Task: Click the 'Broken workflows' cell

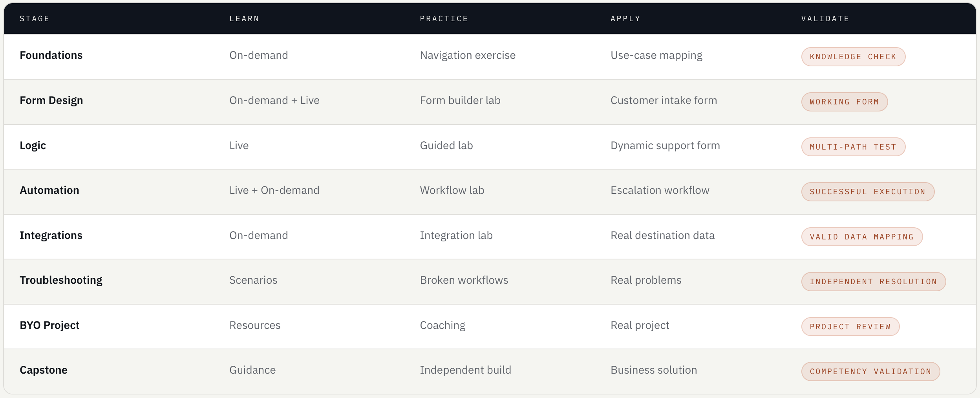Action: (464, 280)
